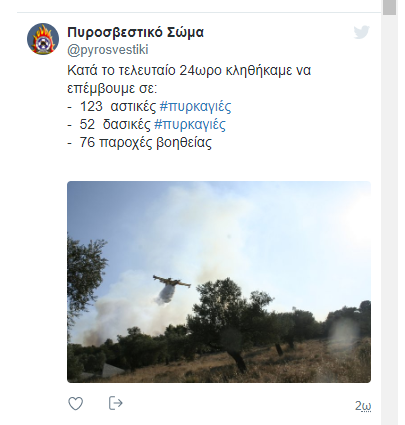The height and width of the screenshot is (425, 405).
Task: Open the Πυροσβεστικό Σώμα profile avatar
Action: (x=43, y=39)
